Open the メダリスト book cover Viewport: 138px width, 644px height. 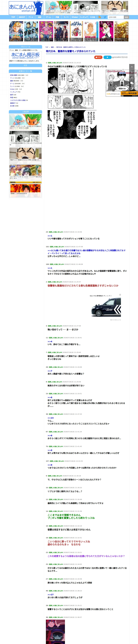pyautogui.click(x=16, y=31)
